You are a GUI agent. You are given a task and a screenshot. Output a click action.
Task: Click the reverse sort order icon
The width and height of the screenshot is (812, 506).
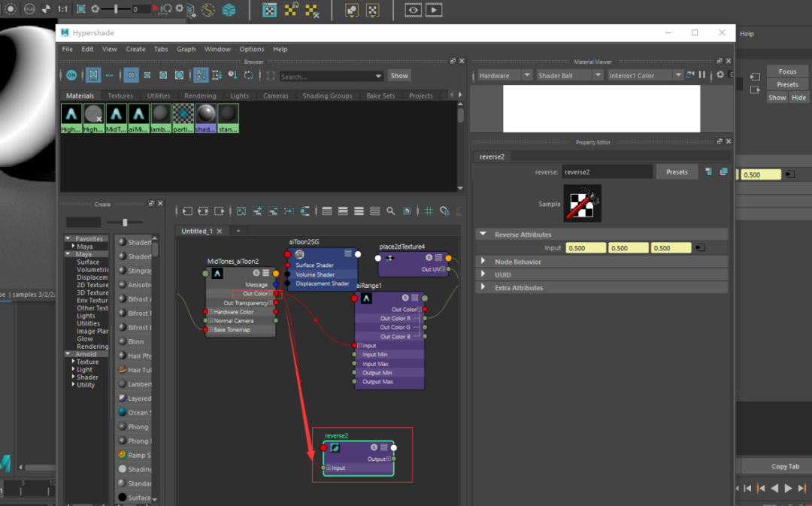[249, 76]
